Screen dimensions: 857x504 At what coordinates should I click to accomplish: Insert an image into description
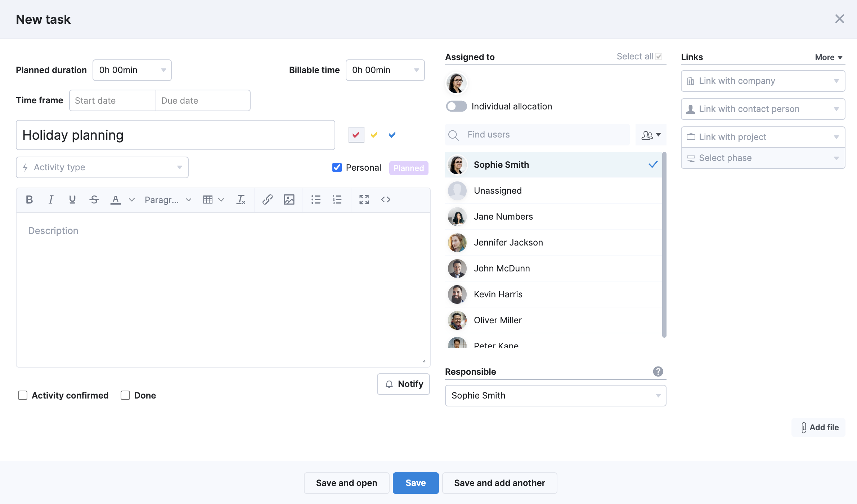pos(289,200)
